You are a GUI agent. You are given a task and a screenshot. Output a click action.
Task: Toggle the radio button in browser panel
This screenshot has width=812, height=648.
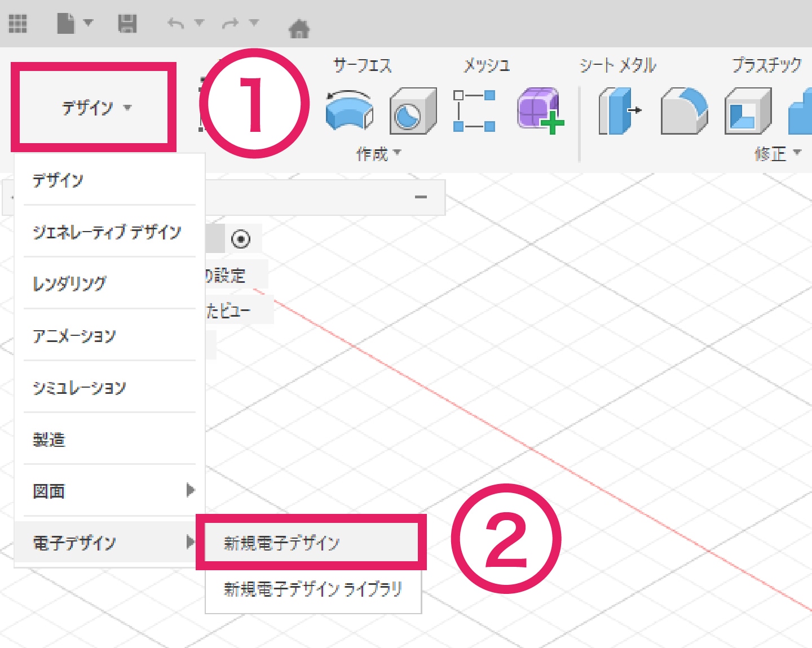click(241, 239)
